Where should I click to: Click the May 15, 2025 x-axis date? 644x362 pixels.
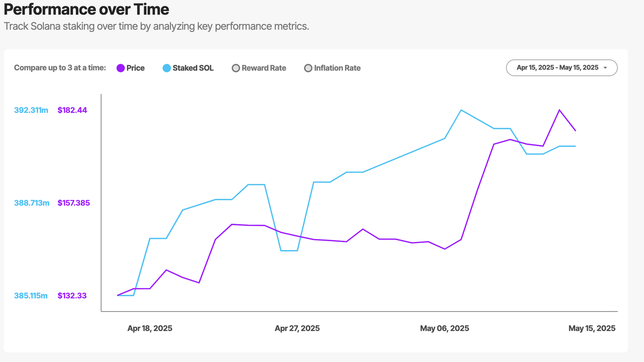pyautogui.click(x=592, y=328)
